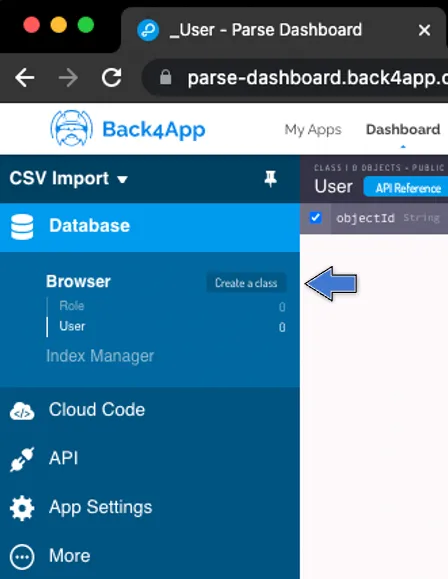The image size is (448, 579).
Task: Open the API section
Action: 150,459
